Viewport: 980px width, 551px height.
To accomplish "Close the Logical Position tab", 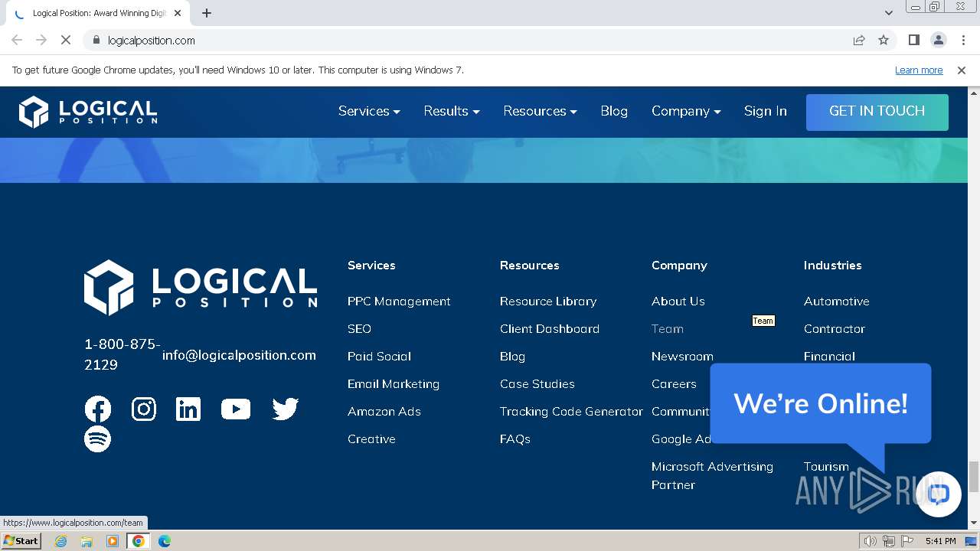I will pyautogui.click(x=178, y=13).
